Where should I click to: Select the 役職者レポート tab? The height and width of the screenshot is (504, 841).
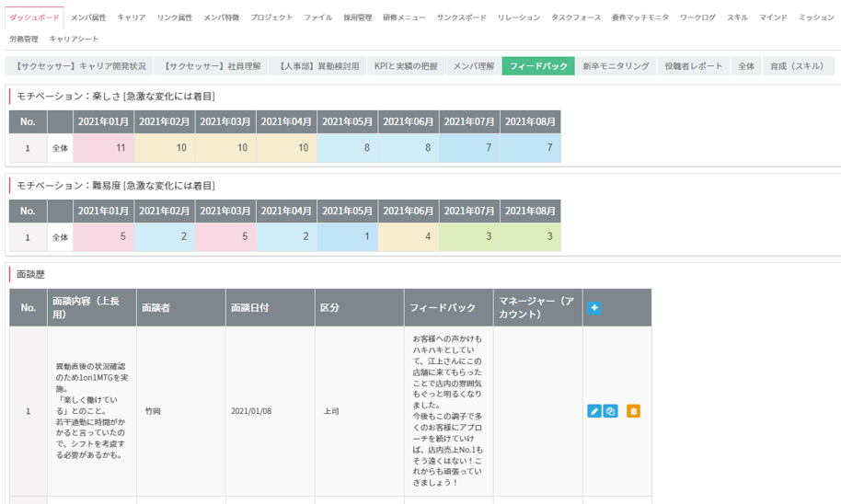tap(694, 66)
